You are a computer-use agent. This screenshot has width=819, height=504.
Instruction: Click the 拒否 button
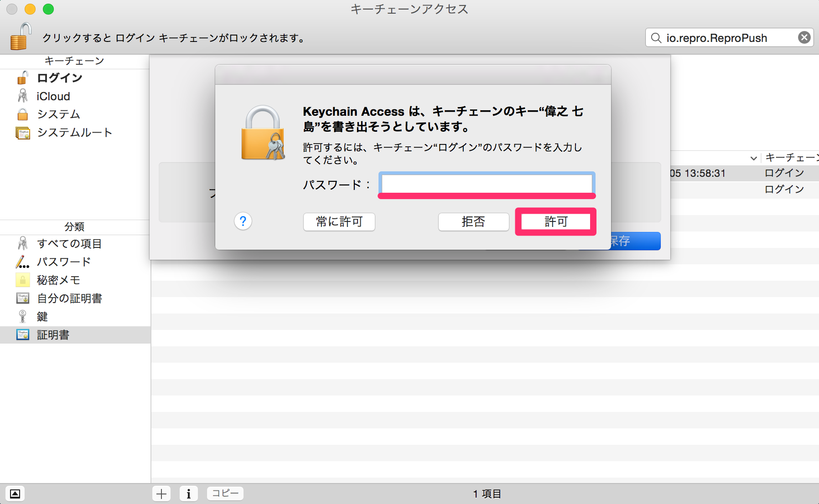473,222
